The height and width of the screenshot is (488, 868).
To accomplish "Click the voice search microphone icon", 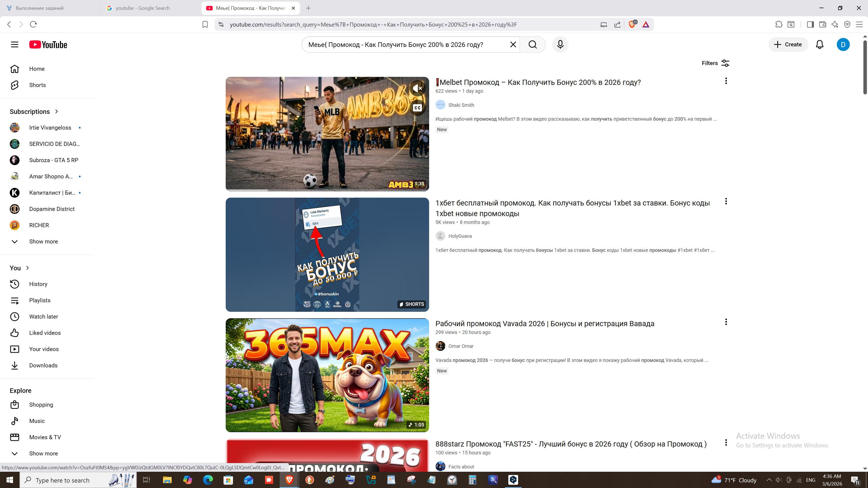I will (x=560, y=44).
